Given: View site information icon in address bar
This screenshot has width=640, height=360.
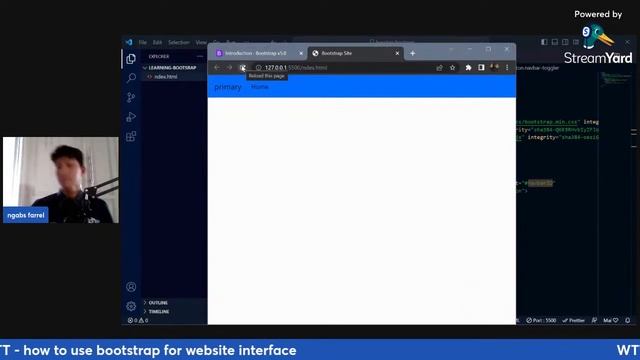Looking at the screenshot, I should click(x=258, y=68).
